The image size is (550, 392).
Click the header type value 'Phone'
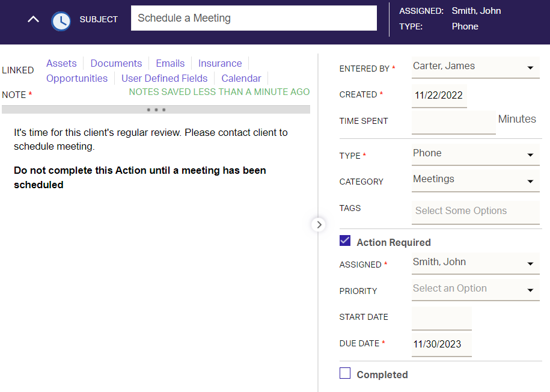pyautogui.click(x=465, y=26)
